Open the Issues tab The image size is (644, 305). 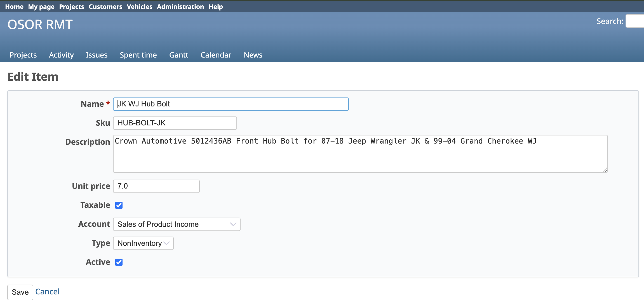(x=97, y=55)
